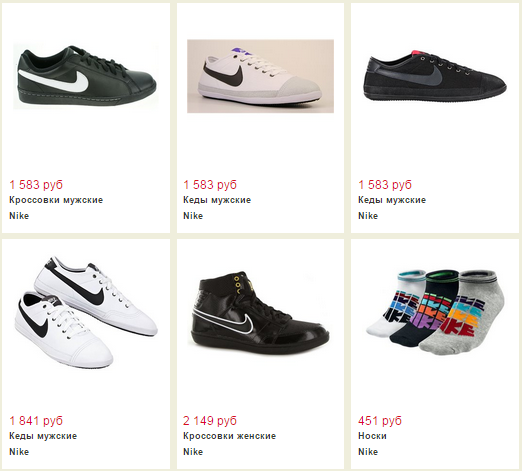Click the 451 руб price
Screen dimensions: 522x471
(x=380, y=421)
